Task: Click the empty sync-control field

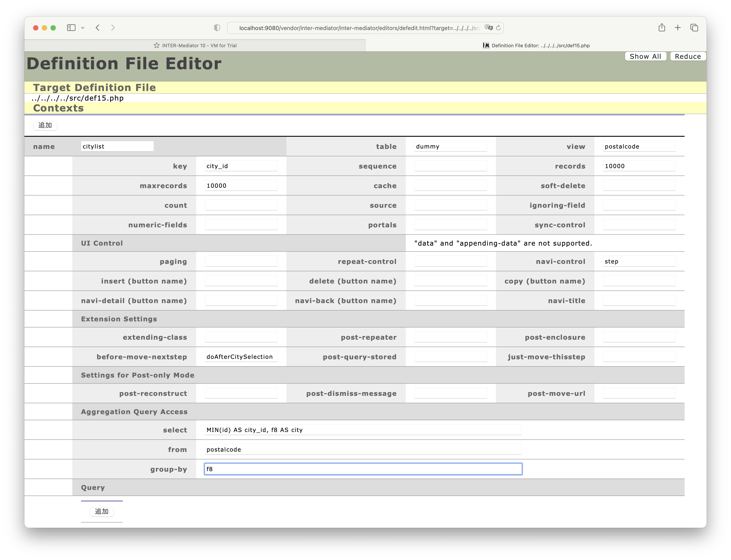Action: pyautogui.click(x=639, y=225)
